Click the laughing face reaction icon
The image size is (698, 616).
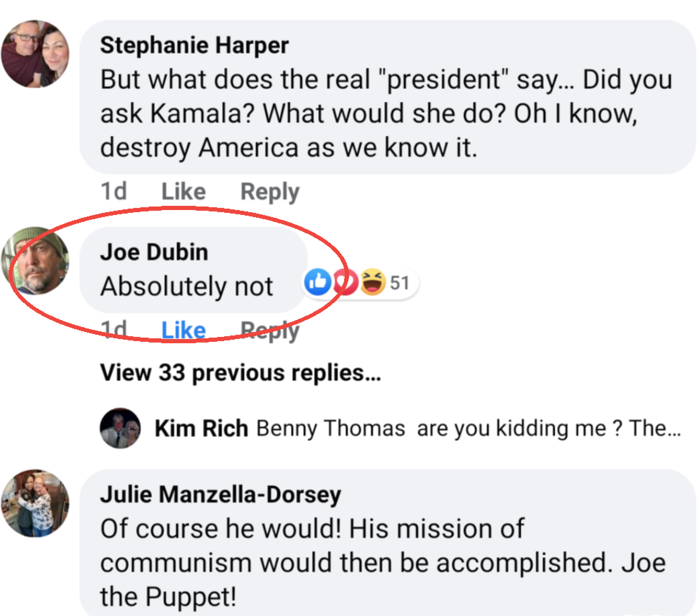pos(373,282)
